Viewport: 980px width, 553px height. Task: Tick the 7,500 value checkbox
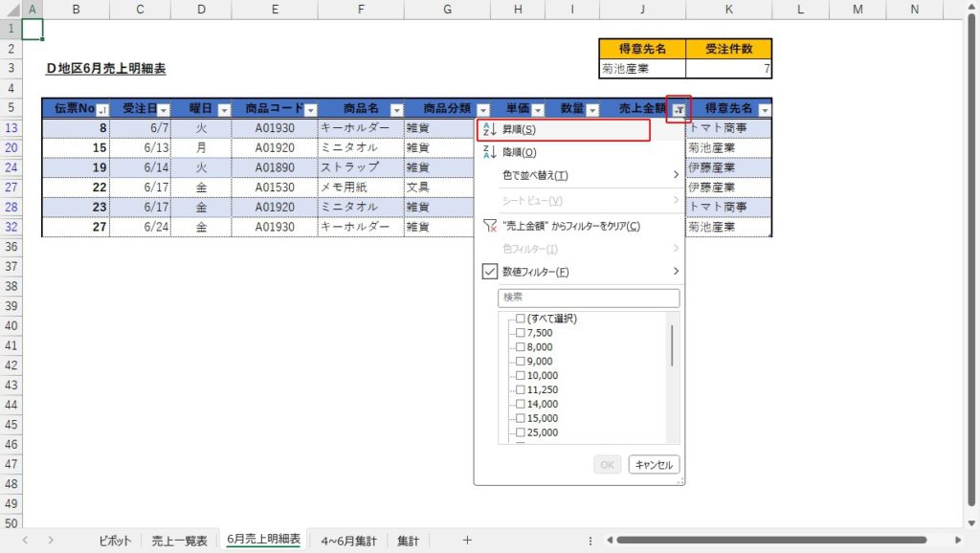(521, 333)
